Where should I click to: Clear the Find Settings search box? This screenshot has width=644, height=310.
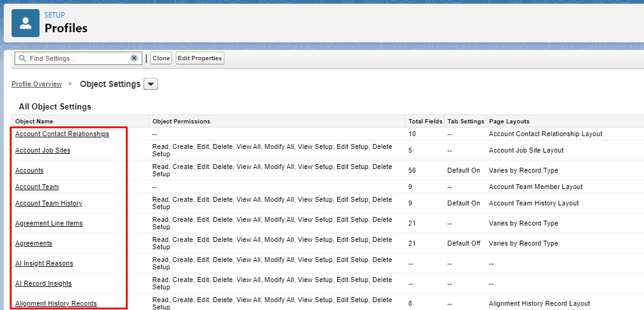coord(134,58)
